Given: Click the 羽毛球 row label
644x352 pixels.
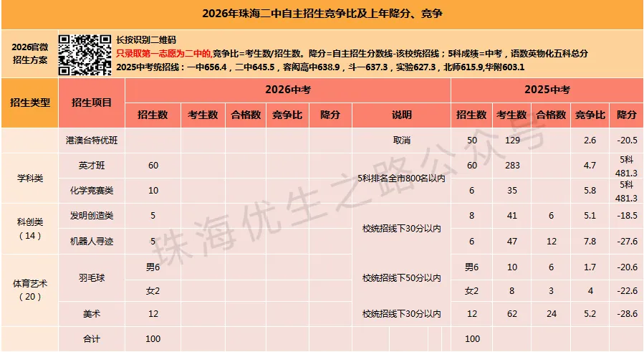Looking at the screenshot, I should [92, 278].
